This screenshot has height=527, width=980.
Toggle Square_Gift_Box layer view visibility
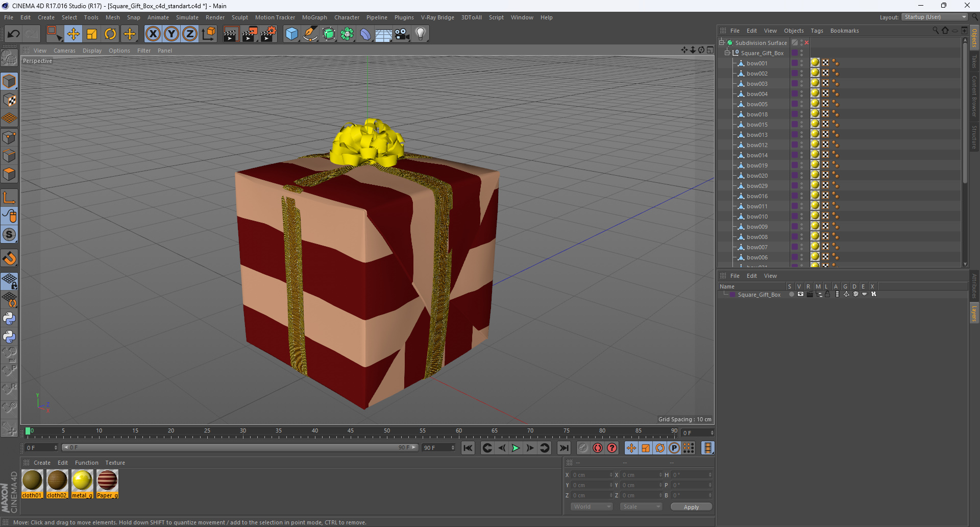click(x=800, y=294)
